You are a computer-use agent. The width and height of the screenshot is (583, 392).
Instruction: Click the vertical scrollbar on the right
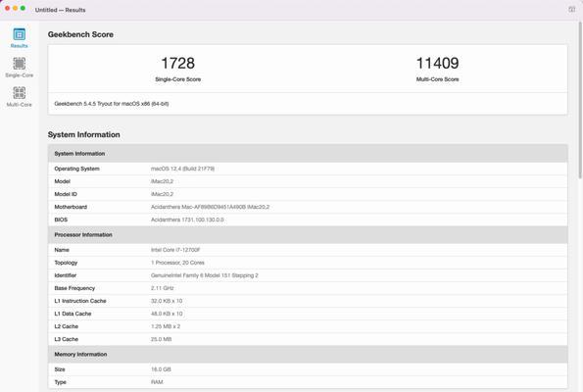point(580,100)
